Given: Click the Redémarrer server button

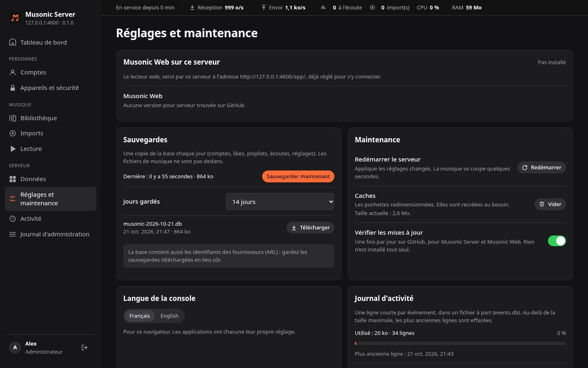Looking at the screenshot, I should [541, 167].
